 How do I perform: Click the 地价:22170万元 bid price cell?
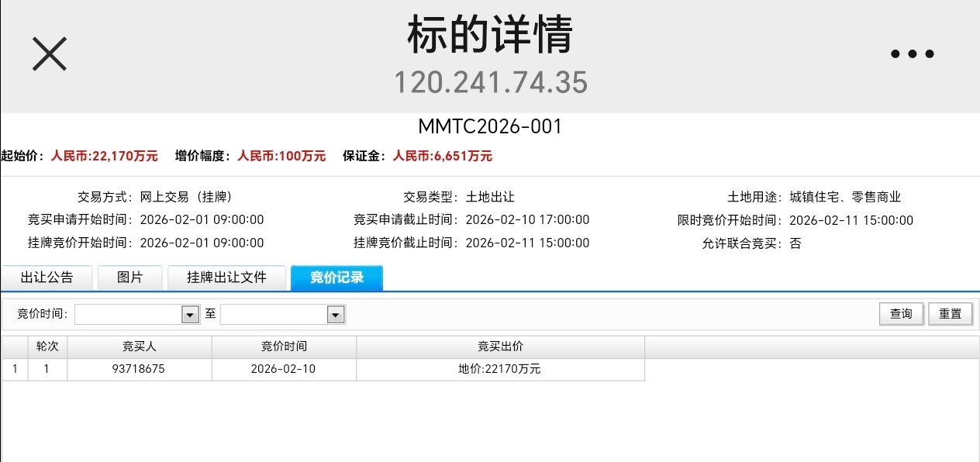tap(499, 369)
